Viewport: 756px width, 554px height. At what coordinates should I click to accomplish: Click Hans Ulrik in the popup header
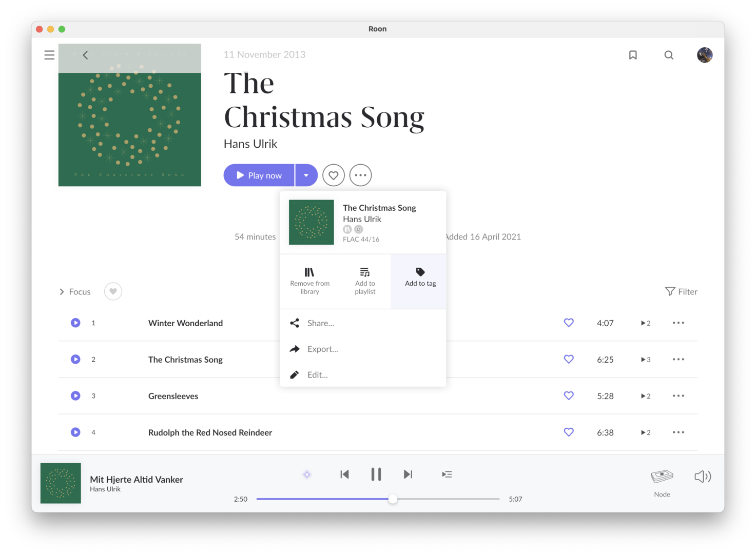[x=362, y=219]
